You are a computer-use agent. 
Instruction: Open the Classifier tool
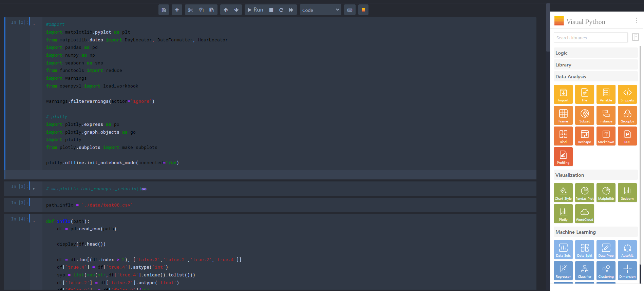click(x=585, y=271)
